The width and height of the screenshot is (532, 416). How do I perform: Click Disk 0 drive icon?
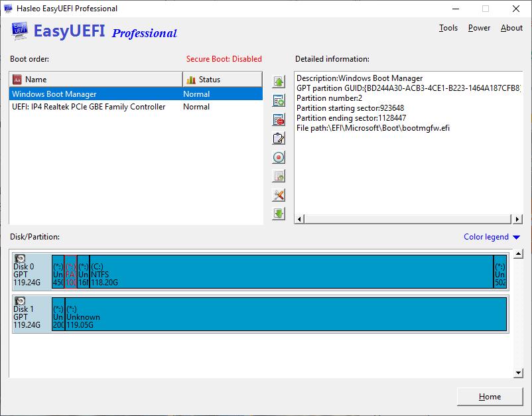click(20, 259)
